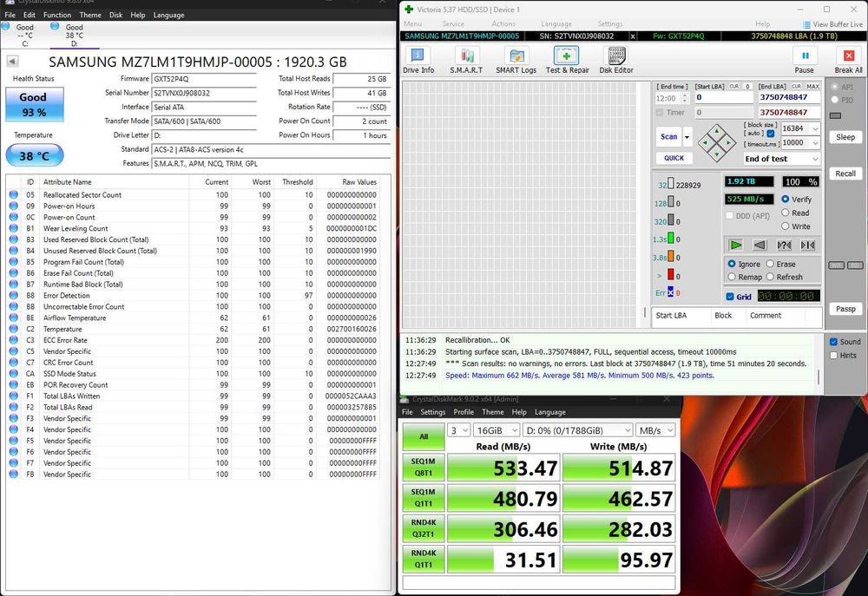
Task: Click the direction diamond navigation control
Action: point(717,143)
